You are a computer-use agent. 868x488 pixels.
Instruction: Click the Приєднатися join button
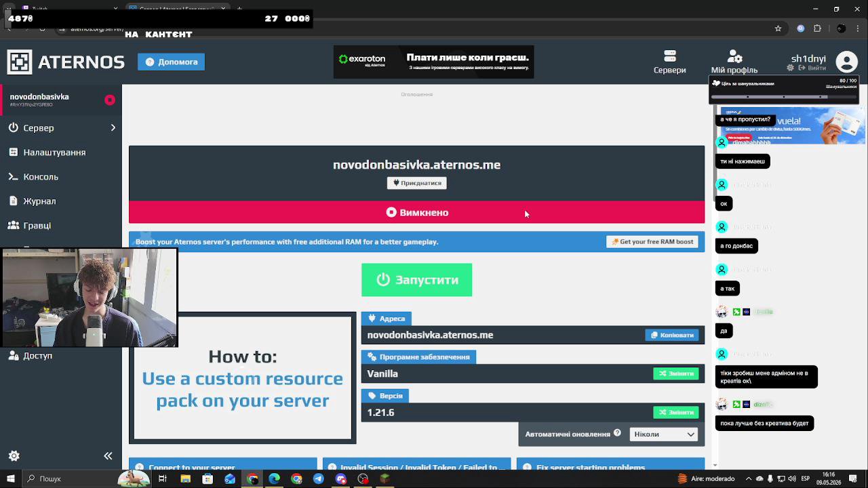pyautogui.click(x=417, y=182)
